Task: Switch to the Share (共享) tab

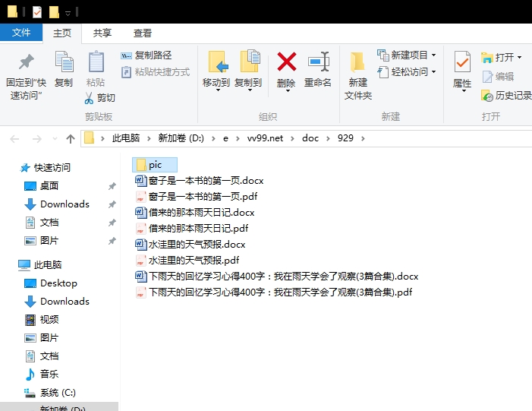Action: coord(102,33)
